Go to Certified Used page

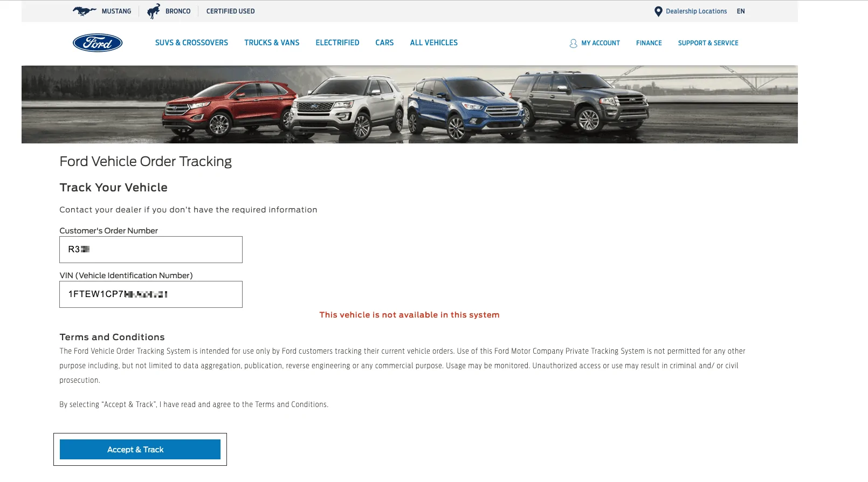230,11
